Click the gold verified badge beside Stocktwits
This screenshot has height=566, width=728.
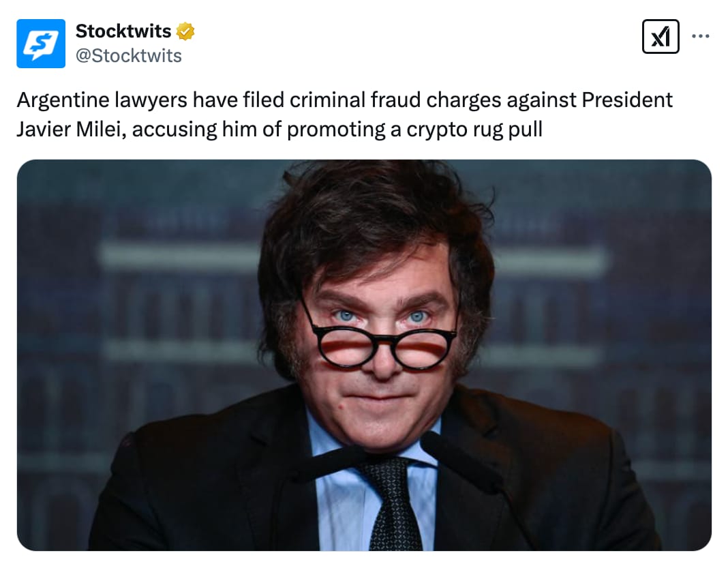pos(185,31)
